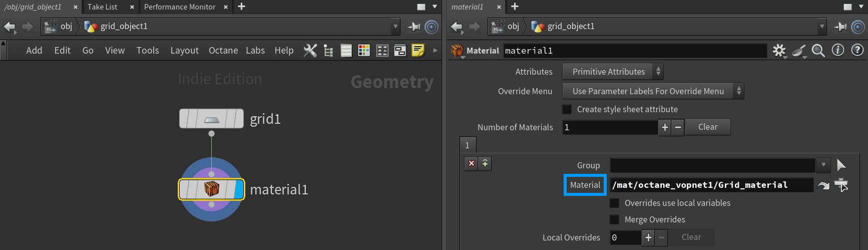
Task: Toggle the Merge Overrides checkbox
Action: (614, 219)
